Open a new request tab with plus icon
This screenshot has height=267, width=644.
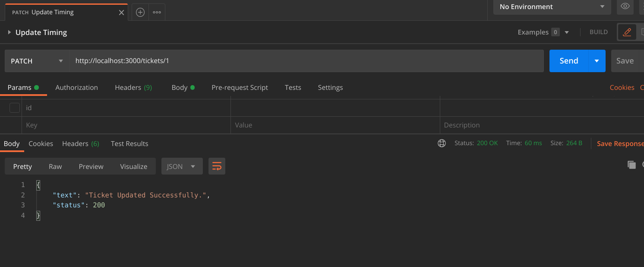coord(140,13)
